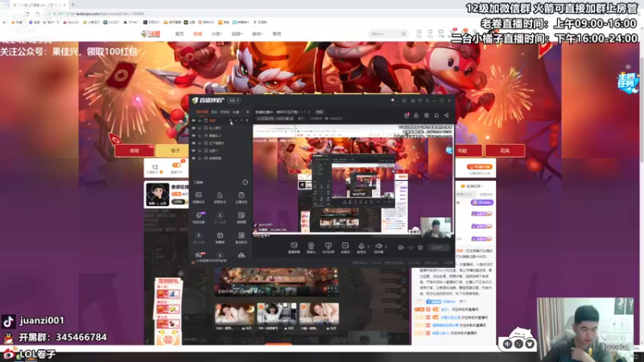Open the toolbox tool with purple new badge
Image resolution: width=644 pixels, height=362 pixels.
(x=199, y=217)
